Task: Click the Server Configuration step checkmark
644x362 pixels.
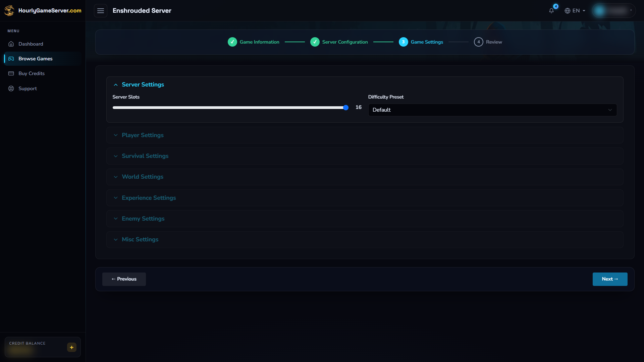Action: coord(315,42)
